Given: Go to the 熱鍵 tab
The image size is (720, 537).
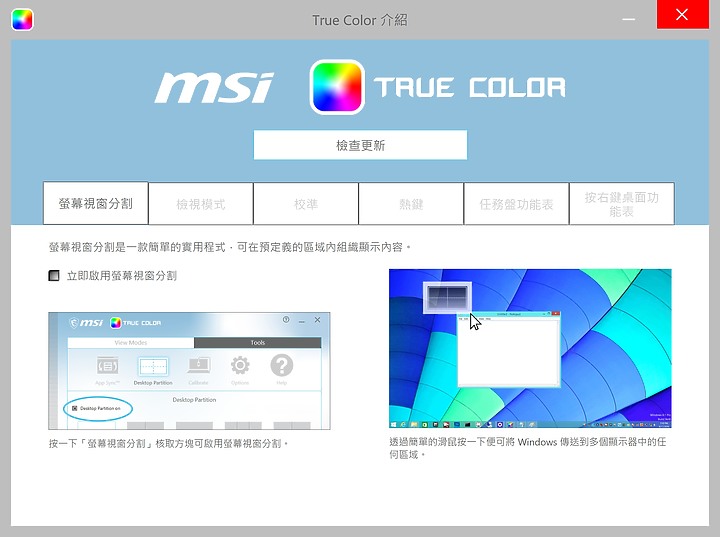Looking at the screenshot, I should (411, 203).
